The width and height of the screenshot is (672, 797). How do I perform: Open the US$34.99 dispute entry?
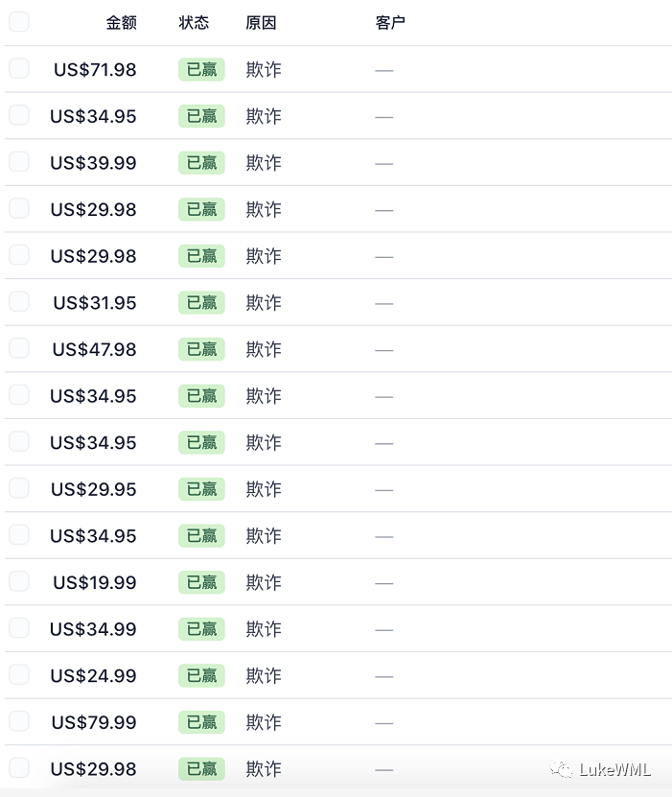[93, 629]
